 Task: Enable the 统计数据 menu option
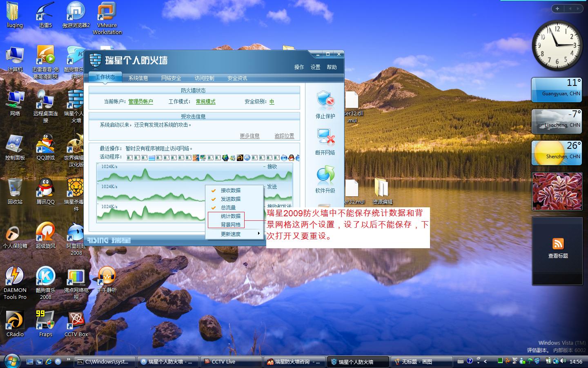pos(235,216)
